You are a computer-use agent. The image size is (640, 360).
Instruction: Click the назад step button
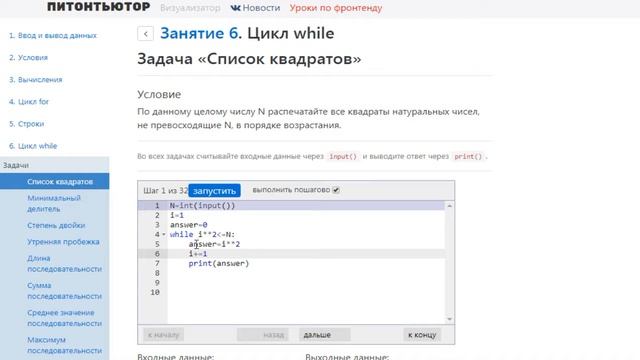pos(263,335)
